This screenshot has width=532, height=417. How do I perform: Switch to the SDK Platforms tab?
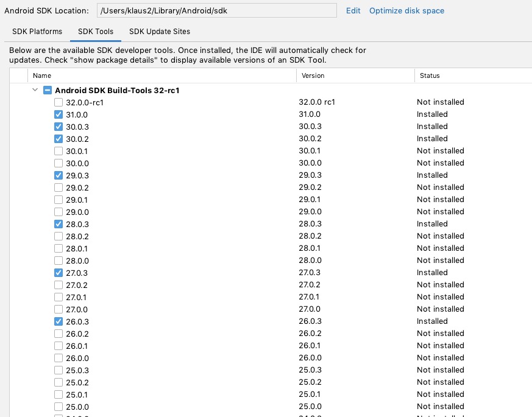[37, 32]
